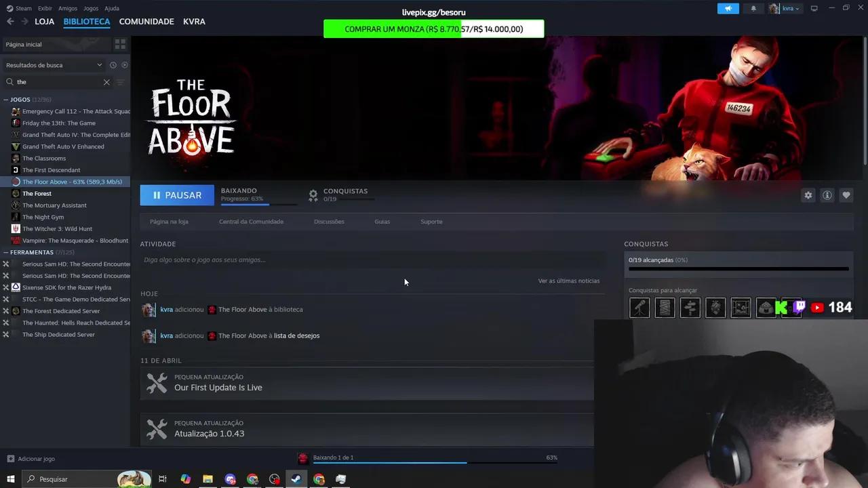Click Ver as últimas notícias
This screenshot has width=868, height=488.
coord(568,281)
